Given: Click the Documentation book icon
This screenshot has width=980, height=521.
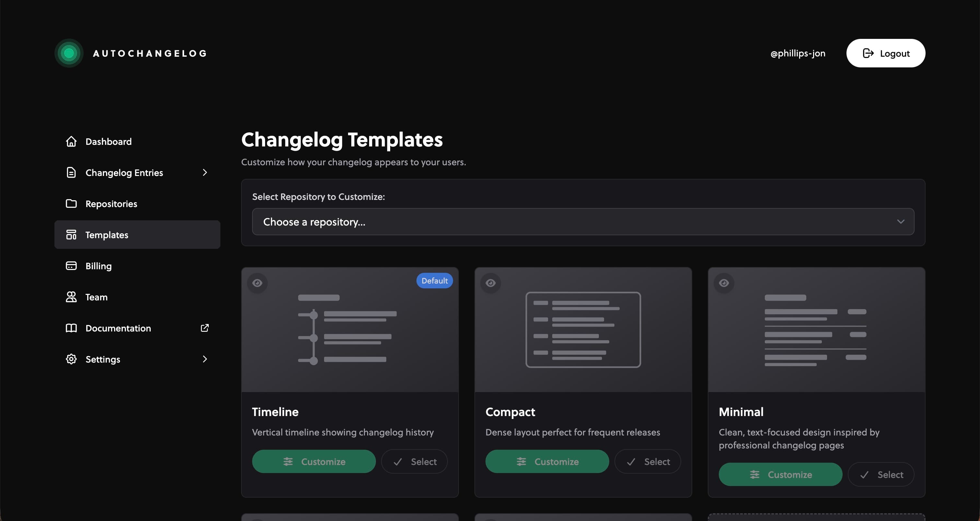Looking at the screenshot, I should click(71, 328).
